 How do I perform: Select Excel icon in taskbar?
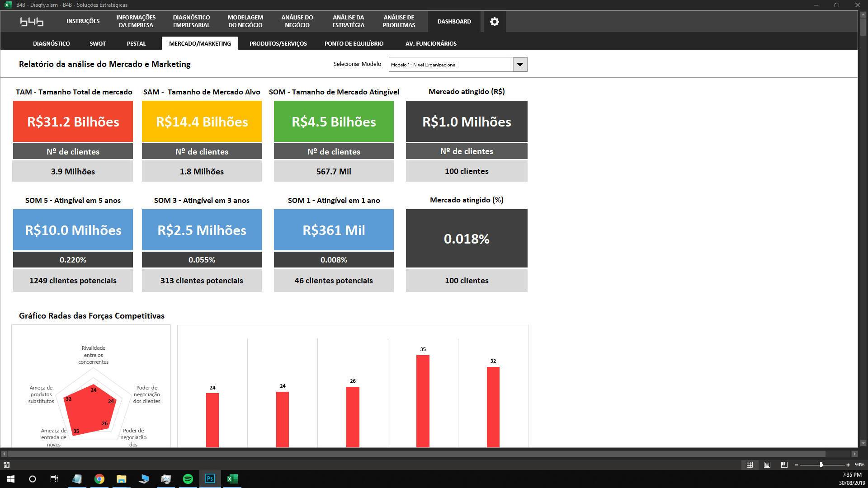[232, 479]
